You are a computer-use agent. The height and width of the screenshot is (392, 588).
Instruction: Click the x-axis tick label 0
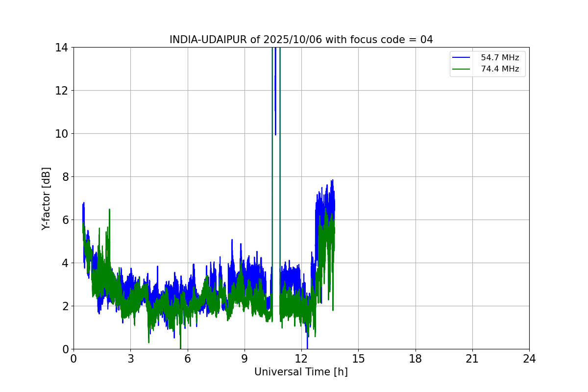pyautogui.click(x=73, y=359)
